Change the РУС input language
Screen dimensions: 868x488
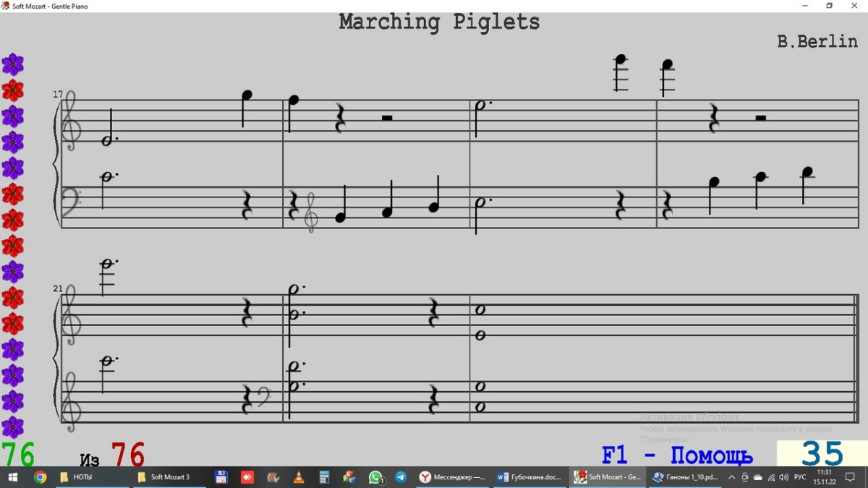(800, 477)
